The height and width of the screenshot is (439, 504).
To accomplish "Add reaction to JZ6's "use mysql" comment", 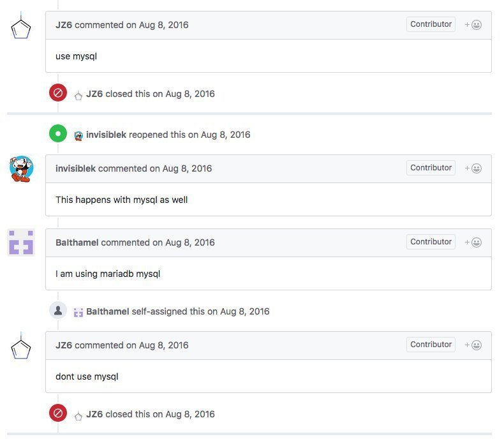I will point(473,25).
